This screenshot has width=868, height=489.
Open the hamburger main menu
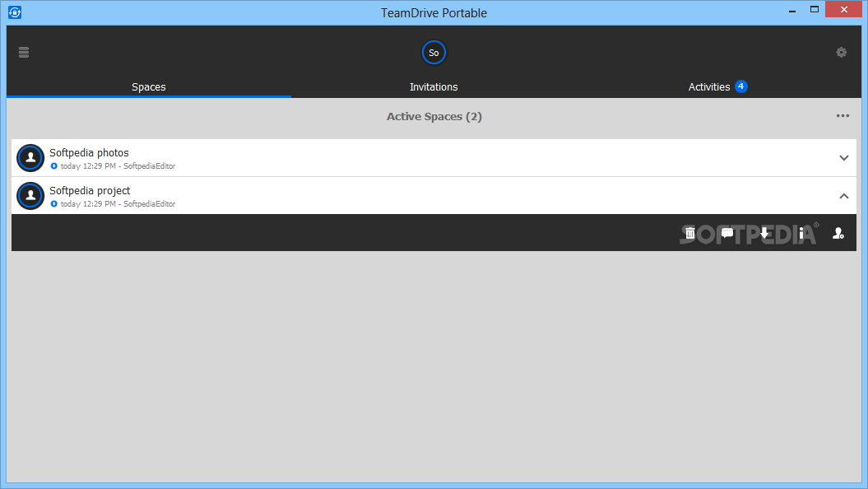click(x=24, y=52)
